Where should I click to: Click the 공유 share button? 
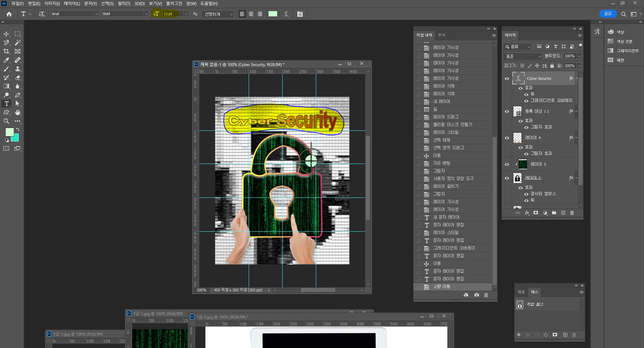coord(608,14)
